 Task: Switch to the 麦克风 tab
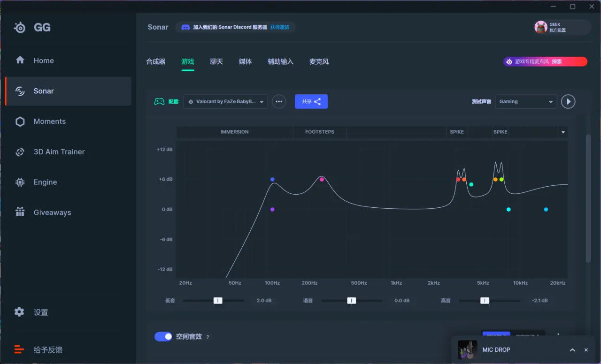319,61
